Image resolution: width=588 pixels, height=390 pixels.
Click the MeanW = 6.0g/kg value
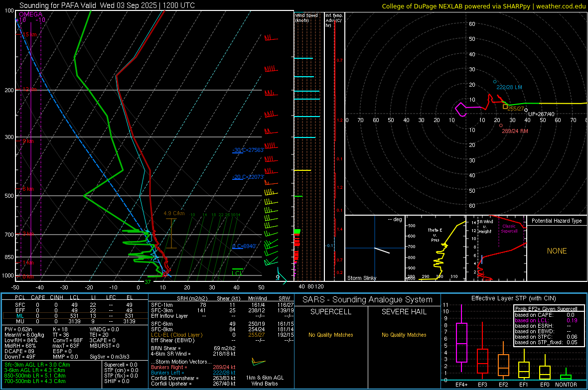tap(24, 335)
